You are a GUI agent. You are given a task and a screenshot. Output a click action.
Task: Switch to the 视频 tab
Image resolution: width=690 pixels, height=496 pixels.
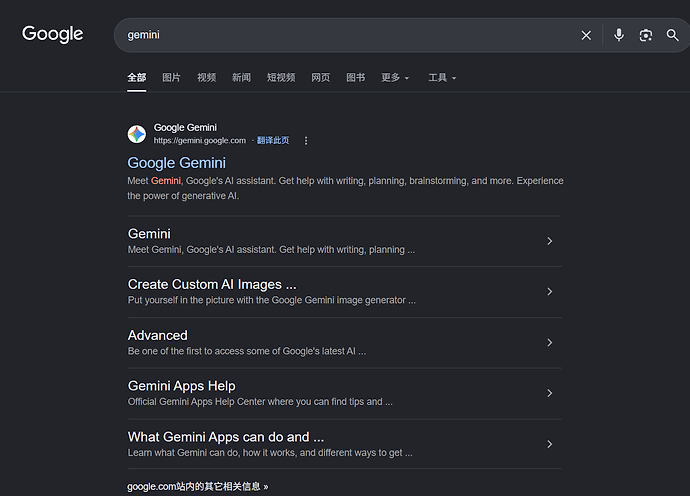(206, 78)
